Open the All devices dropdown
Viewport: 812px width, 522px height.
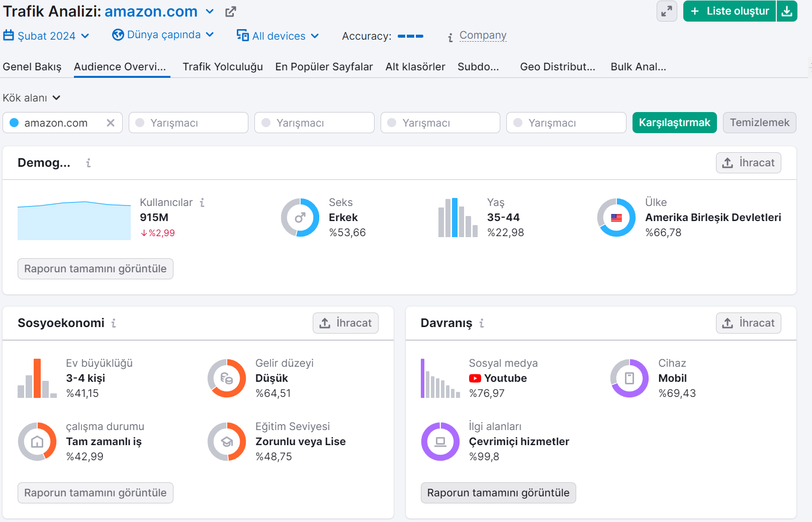(x=278, y=36)
